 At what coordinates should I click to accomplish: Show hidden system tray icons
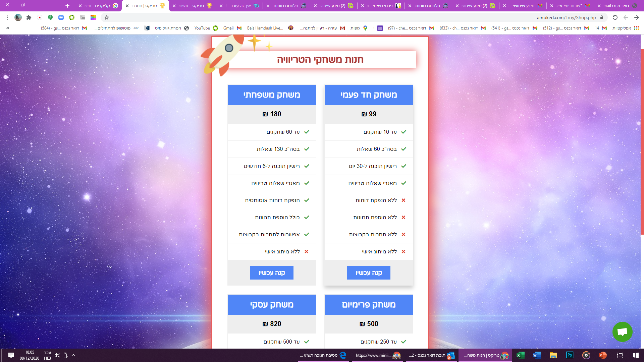pos(73,355)
